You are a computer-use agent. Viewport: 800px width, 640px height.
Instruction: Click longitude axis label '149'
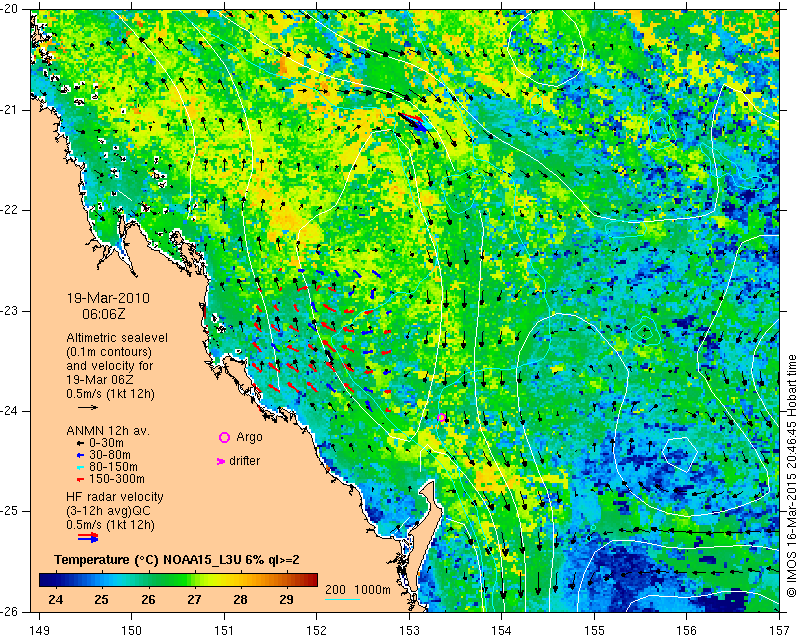pos(40,630)
